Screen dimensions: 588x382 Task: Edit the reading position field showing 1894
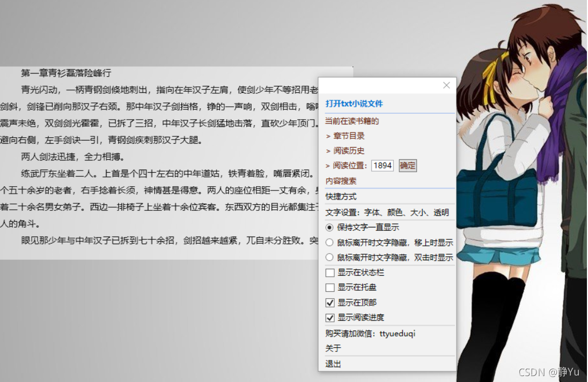[x=383, y=165]
